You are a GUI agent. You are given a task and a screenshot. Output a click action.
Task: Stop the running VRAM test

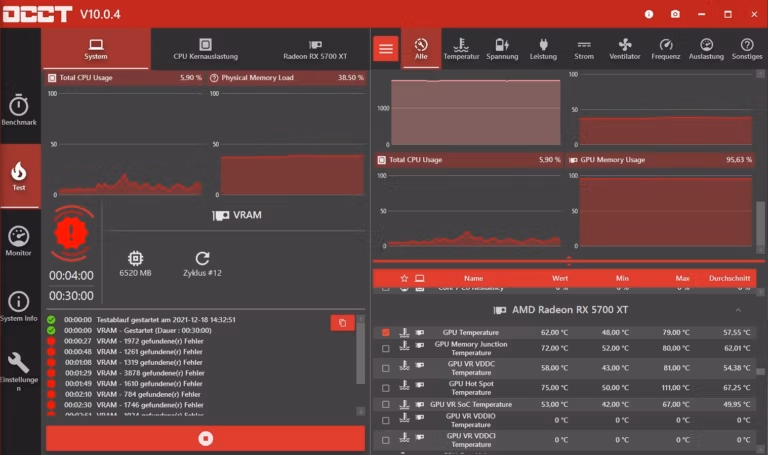click(x=205, y=438)
